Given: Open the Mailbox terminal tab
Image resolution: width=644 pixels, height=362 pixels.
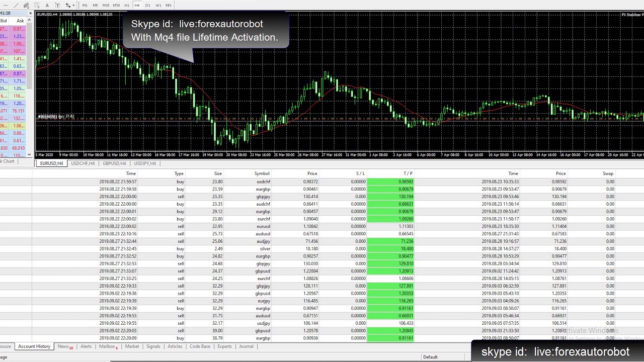Looking at the screenshot, I should tap(108, 346).
